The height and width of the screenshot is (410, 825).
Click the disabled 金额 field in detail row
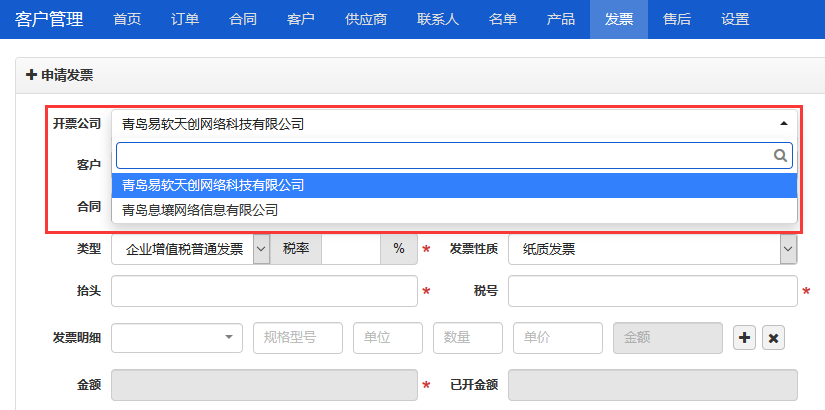point(668,338)
